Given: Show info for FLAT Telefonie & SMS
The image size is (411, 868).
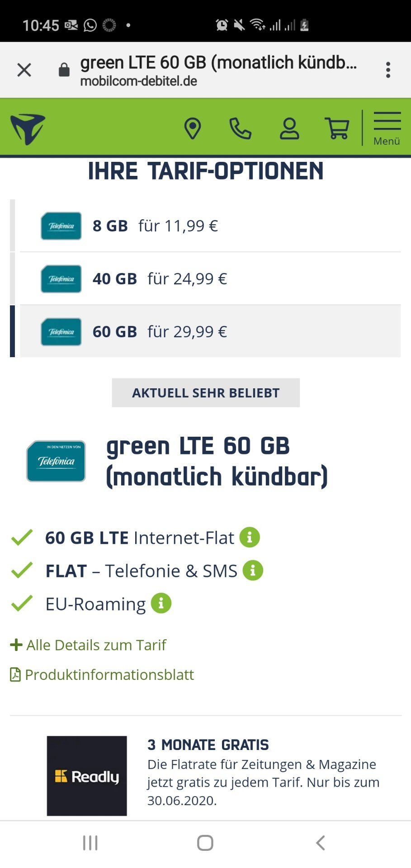Looking at the screenshot, I should [253, 571].
